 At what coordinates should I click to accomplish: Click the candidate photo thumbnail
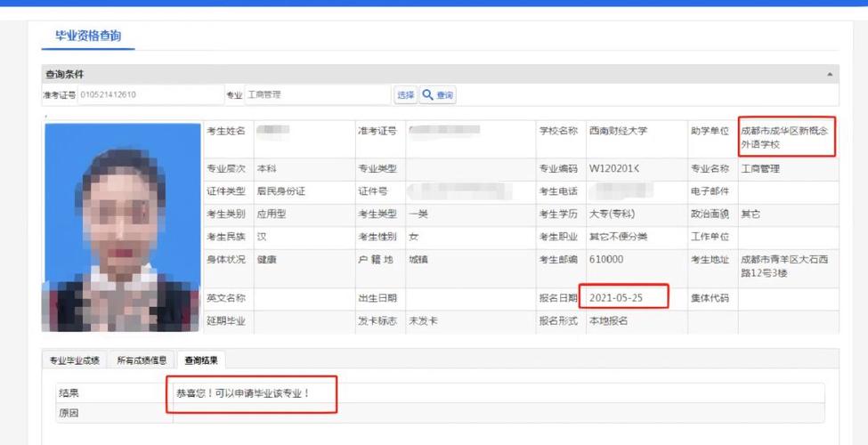pos(123,227)
